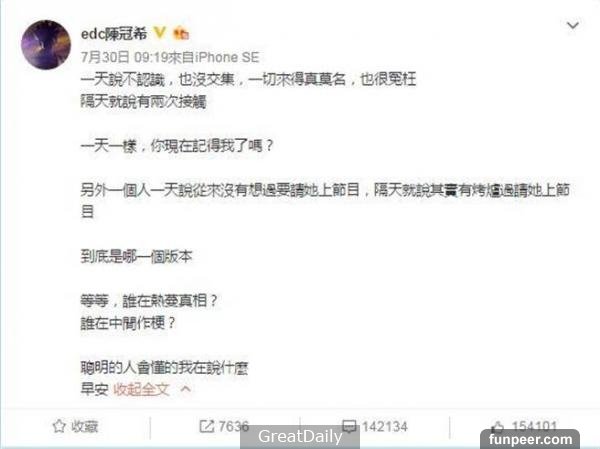The image size is (600, 449).
Task: Click the edc陳冠希 profile avatar
Action: point(46,45)
